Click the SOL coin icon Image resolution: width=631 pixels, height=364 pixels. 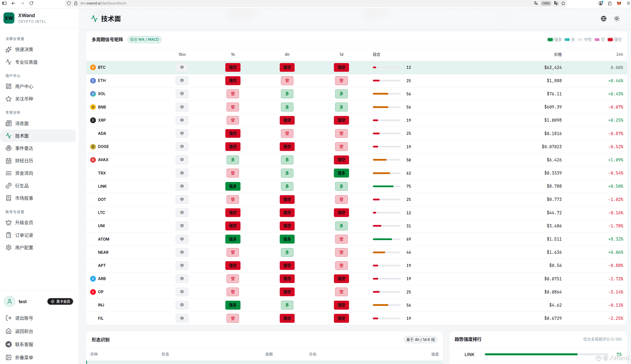[93, 94]
